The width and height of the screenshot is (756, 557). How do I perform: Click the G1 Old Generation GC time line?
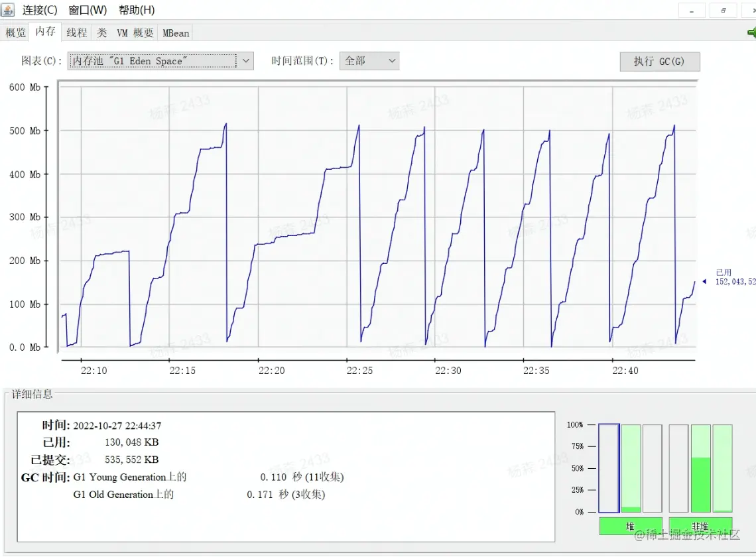pos(199,494)
